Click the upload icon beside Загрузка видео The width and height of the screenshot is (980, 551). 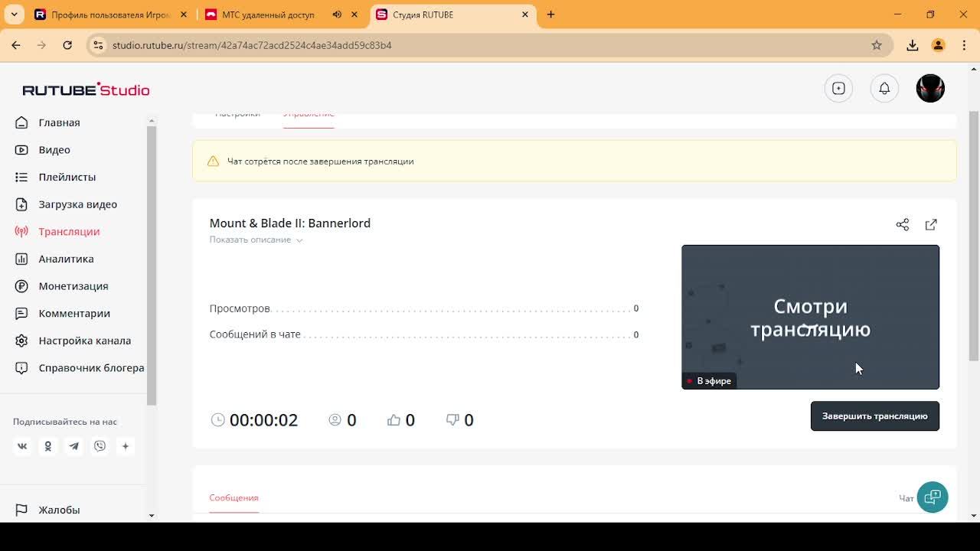(x=21, y=204)
